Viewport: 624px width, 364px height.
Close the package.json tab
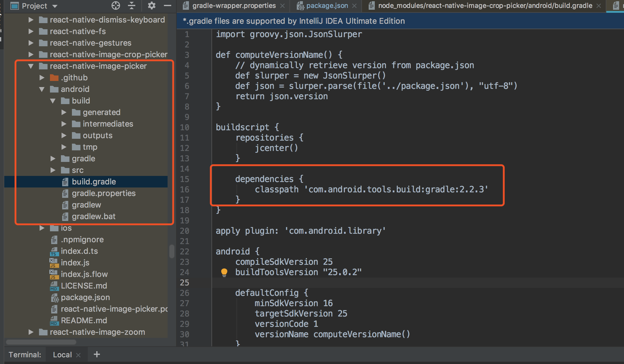coord(354,6)
